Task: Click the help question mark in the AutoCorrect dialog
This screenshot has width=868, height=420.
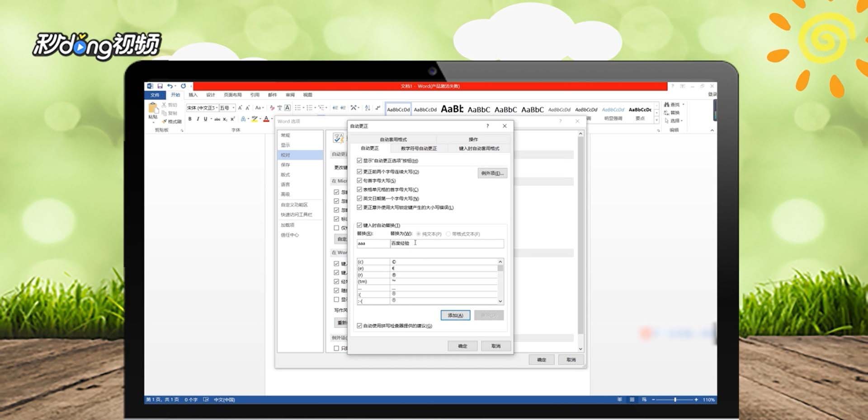Action: point(487,126)
